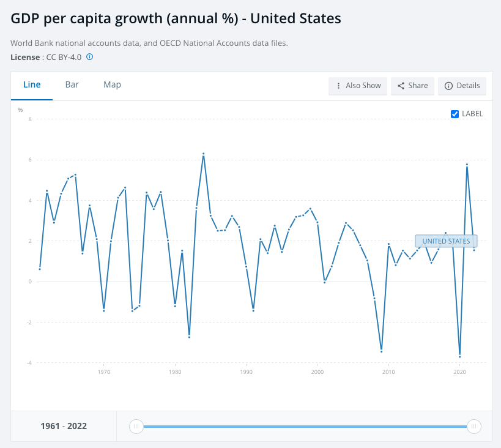The image size is (501, 448).
Task: Click the 2009 lowest dip data point
Action: 381,351
